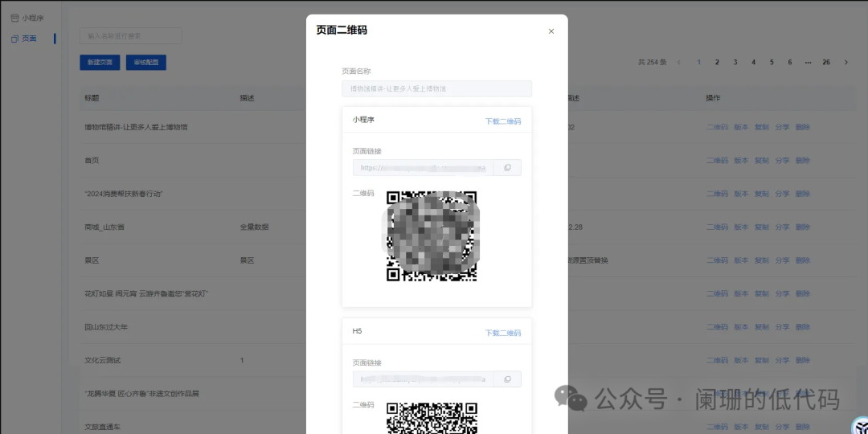868x434 pixels.
Task: Select the 商城_山东省 title cell
Action: point(104,227)
